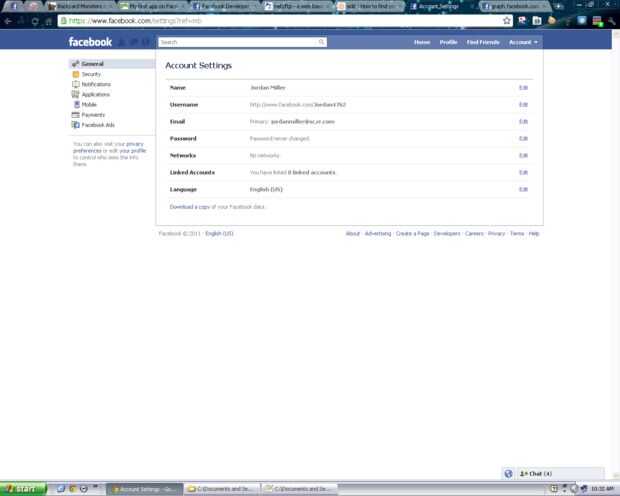Open Find Friends in Facebook header
Image resolution: width=620 pixels, height=496 pixels.
pyautogui.click(x=483, y=42)
